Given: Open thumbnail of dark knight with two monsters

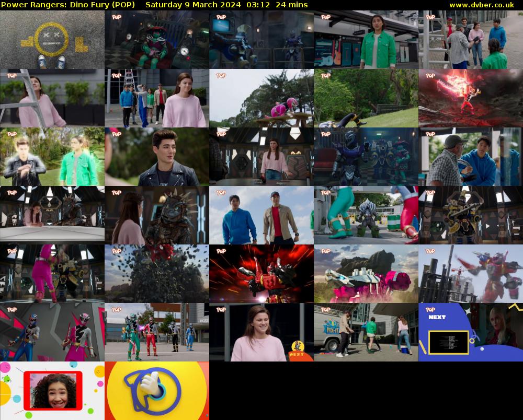Looking at the screenshot, I should 366,157.
